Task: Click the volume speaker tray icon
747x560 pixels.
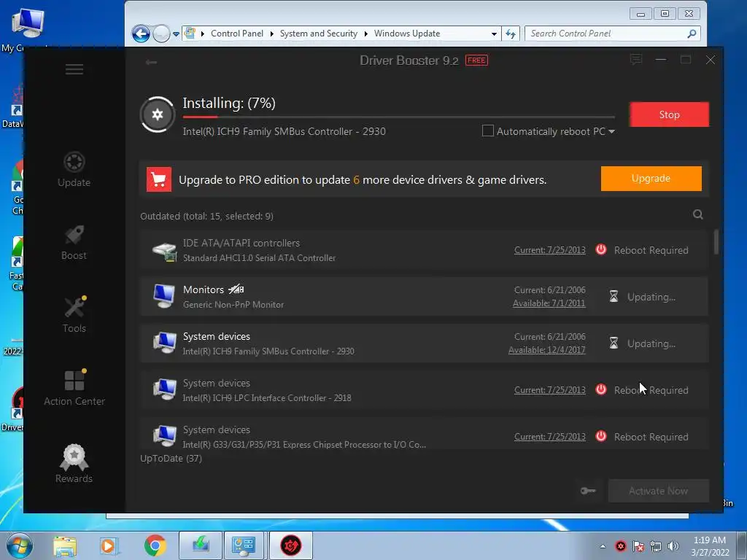Action: pyautogui.click(x=673, y=546)
